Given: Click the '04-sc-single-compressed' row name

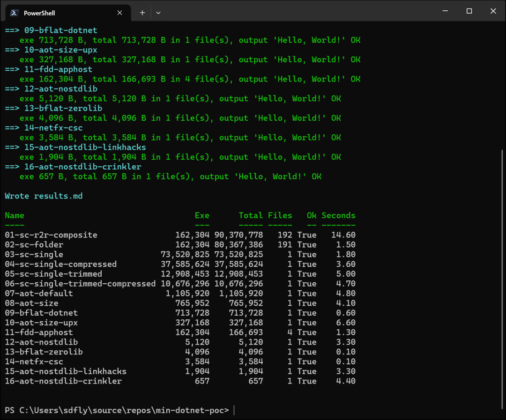Looking at the screenshot, I should 60,264.
